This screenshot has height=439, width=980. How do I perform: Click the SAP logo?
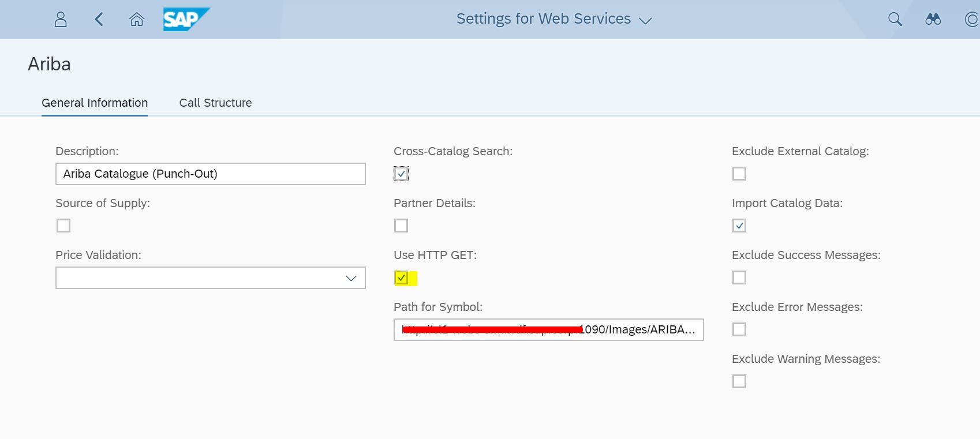click(186, 19)
